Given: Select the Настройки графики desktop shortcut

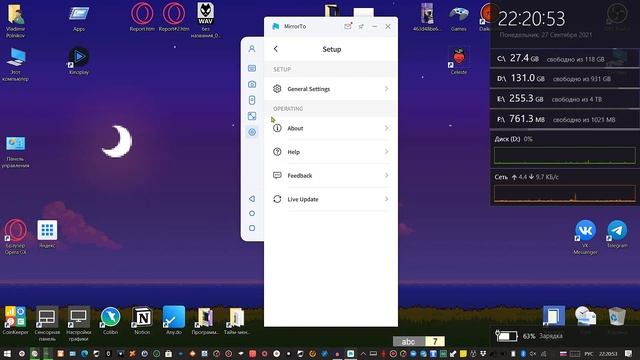Looking at the screenshot, I should click(x=79, y=324).
